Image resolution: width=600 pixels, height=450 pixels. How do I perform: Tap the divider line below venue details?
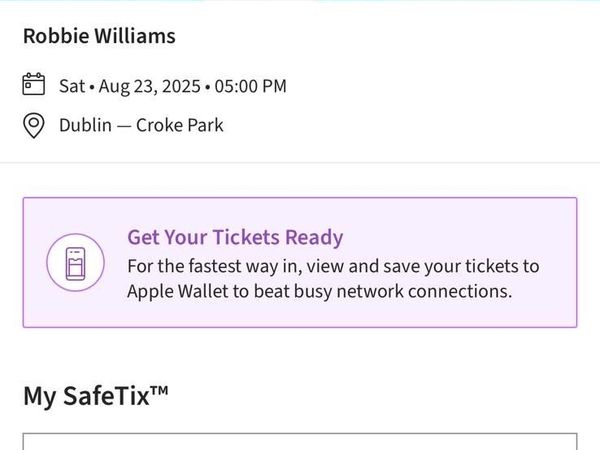(x=300, y=163)
